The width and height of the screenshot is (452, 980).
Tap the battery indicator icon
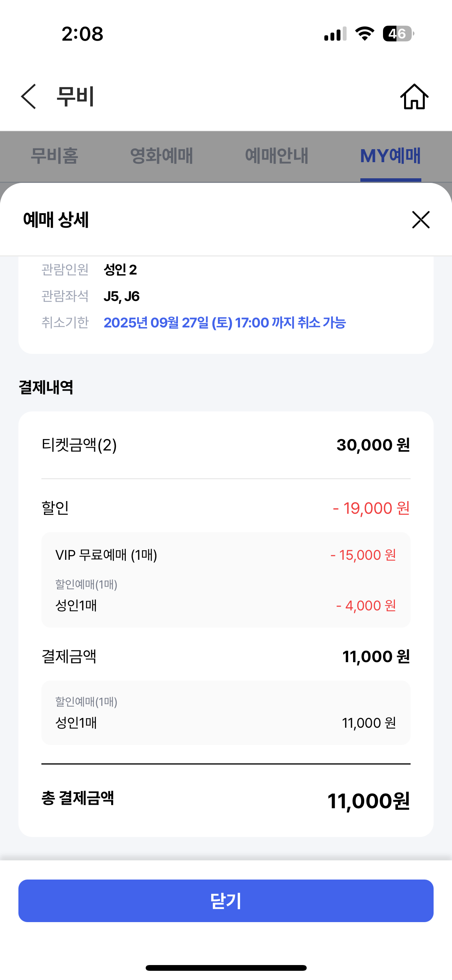(398, 34)
